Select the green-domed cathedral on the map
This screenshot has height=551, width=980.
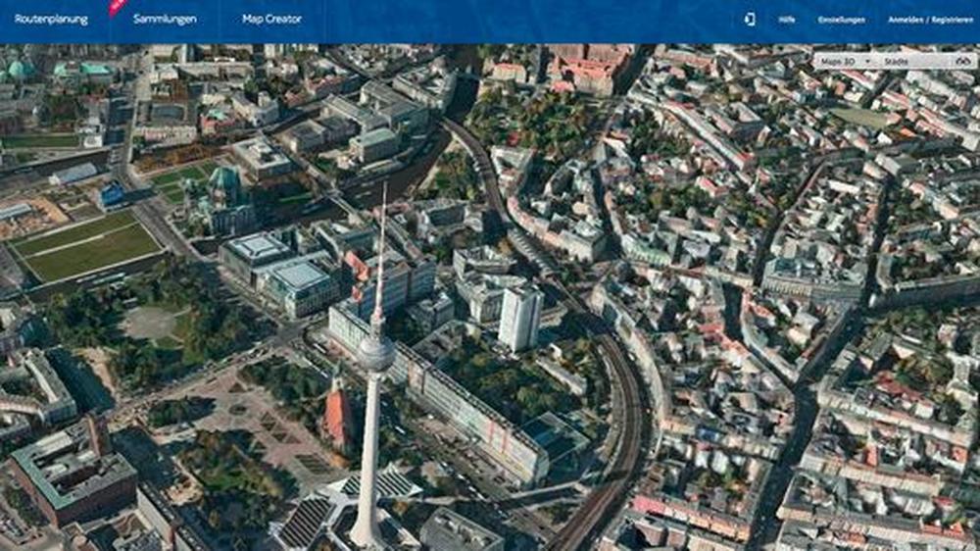pyautogui.click(x=224, y=193)
